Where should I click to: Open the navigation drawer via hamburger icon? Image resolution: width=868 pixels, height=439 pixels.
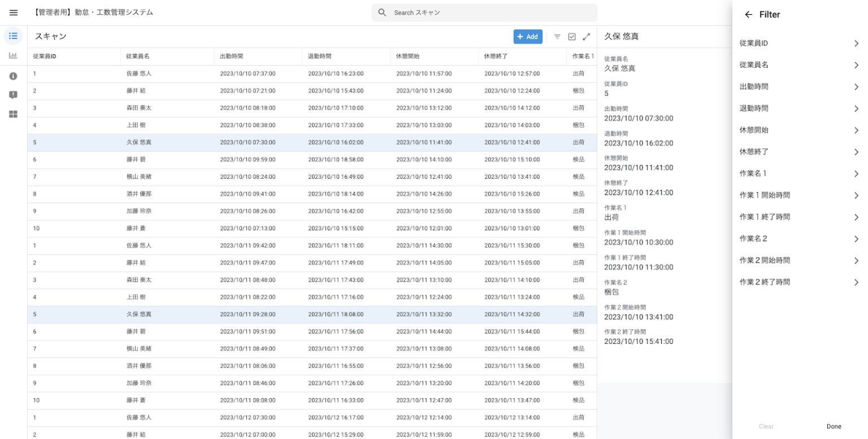coord(13,12)
